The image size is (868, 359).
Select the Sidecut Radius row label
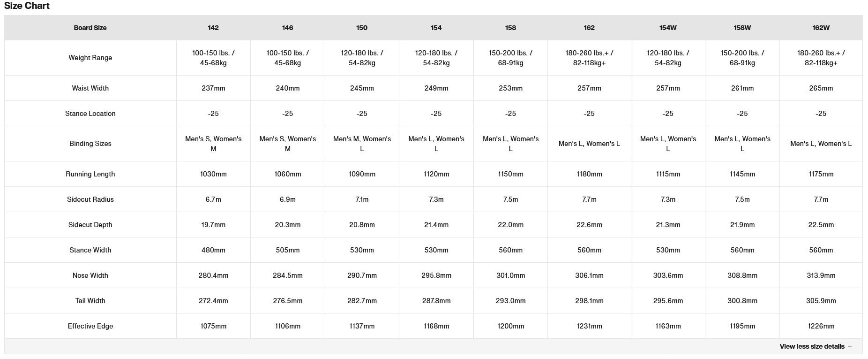click(90, 199)
